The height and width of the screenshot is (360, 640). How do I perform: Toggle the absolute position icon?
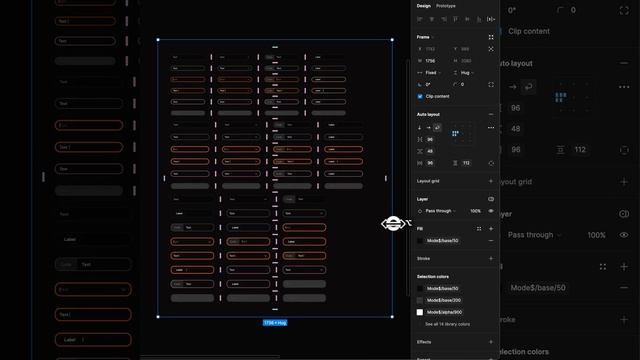(x=491, y=49)
